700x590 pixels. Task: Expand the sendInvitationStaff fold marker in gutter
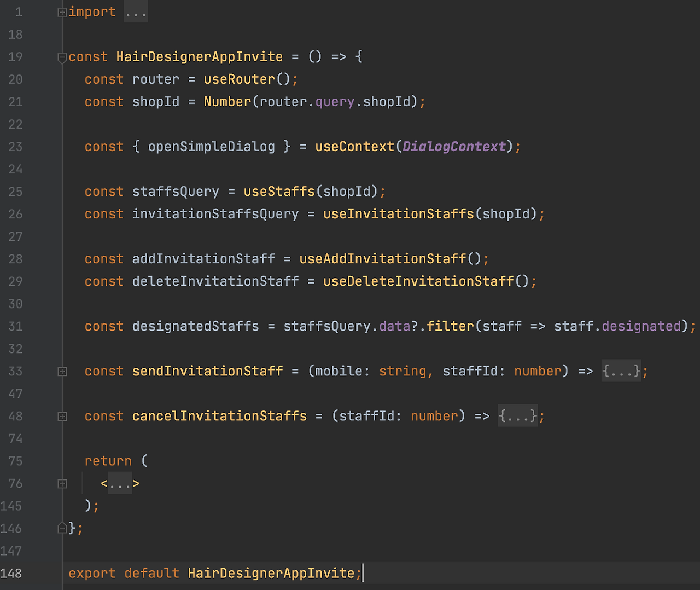(62, 372)
